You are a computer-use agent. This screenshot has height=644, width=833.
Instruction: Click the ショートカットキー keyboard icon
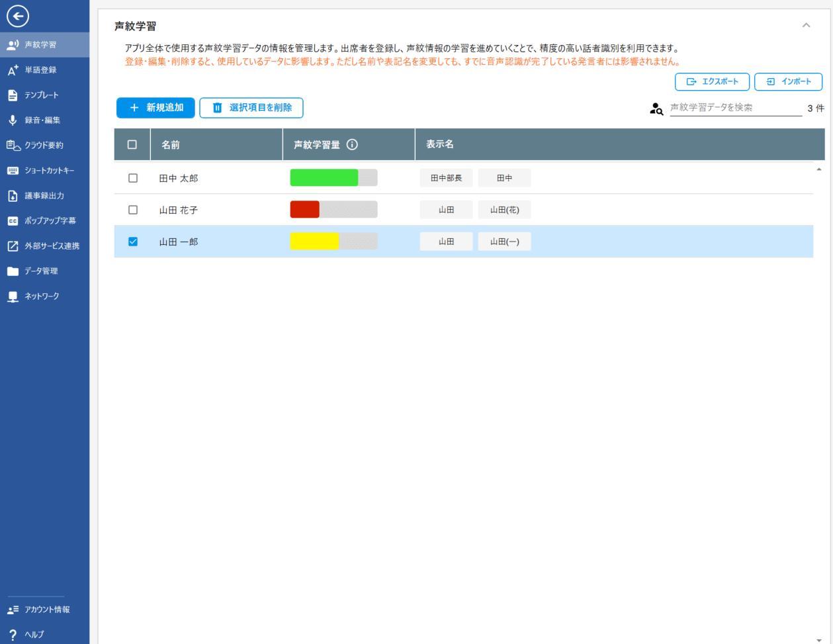tap(13, 171)
